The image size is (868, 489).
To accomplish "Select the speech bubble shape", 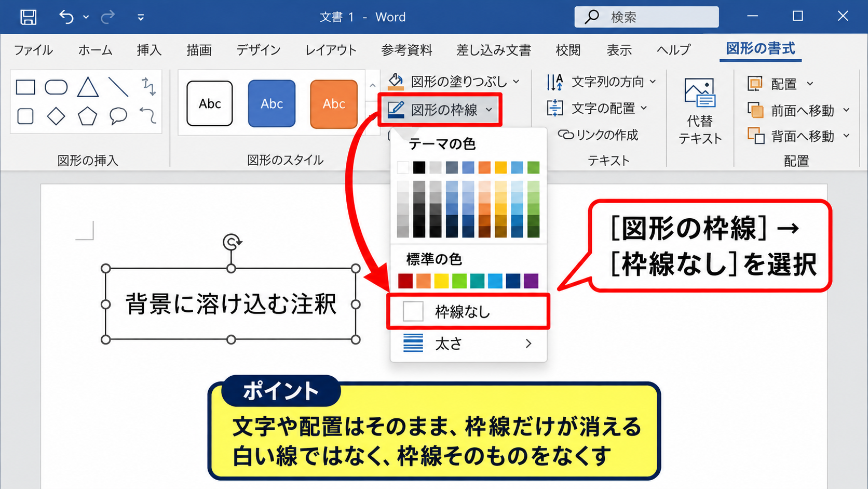I will (118, 116).
